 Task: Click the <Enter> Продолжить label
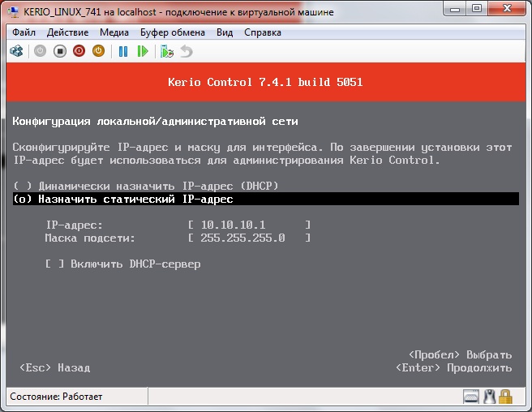(x=453, y=367)
